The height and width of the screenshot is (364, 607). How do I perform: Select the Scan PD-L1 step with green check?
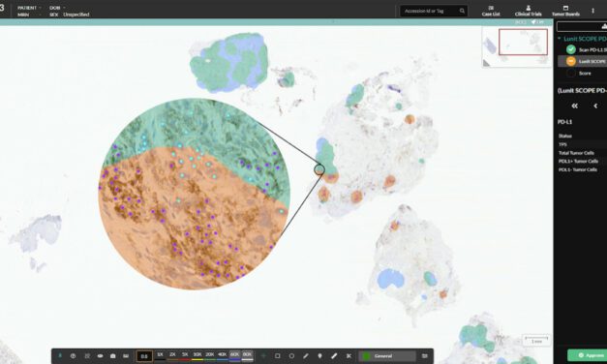click(582, 49)
